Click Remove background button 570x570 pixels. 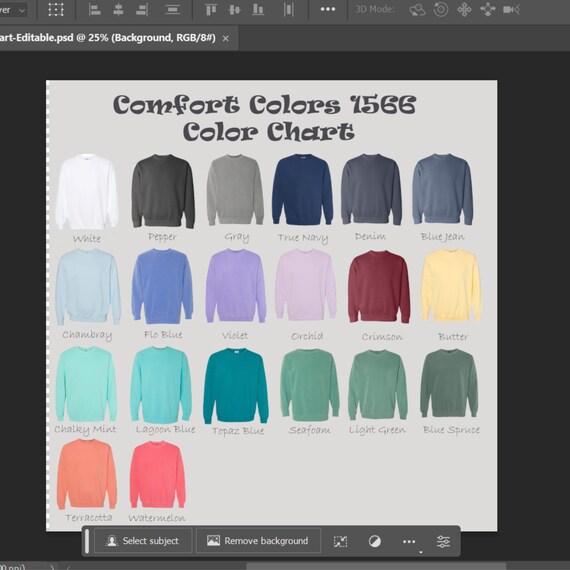pyautogui.click(x=258, y=541)
